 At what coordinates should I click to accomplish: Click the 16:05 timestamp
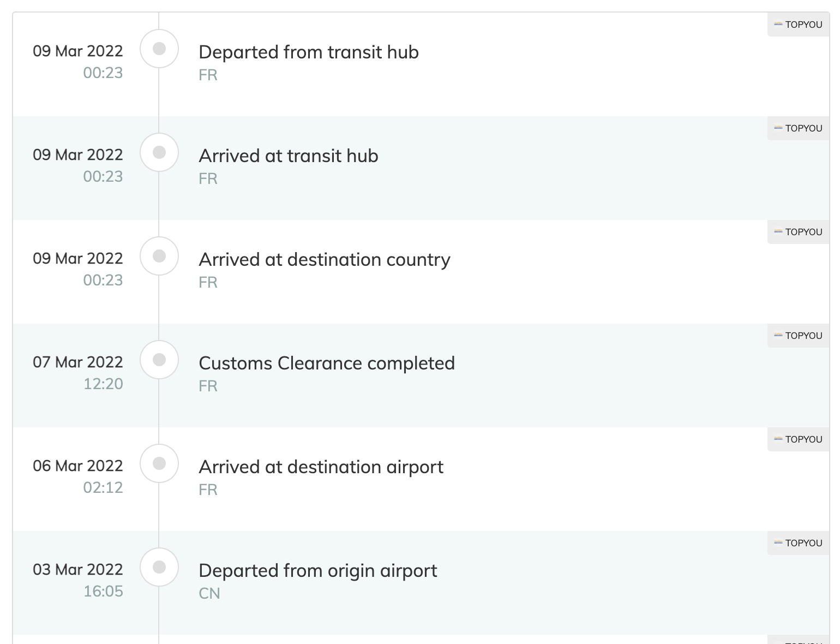(x=103, y=592)
